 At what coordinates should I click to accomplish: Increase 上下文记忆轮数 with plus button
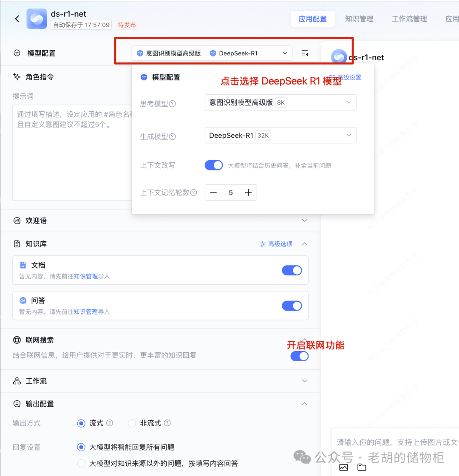click(x=248, y=193)
